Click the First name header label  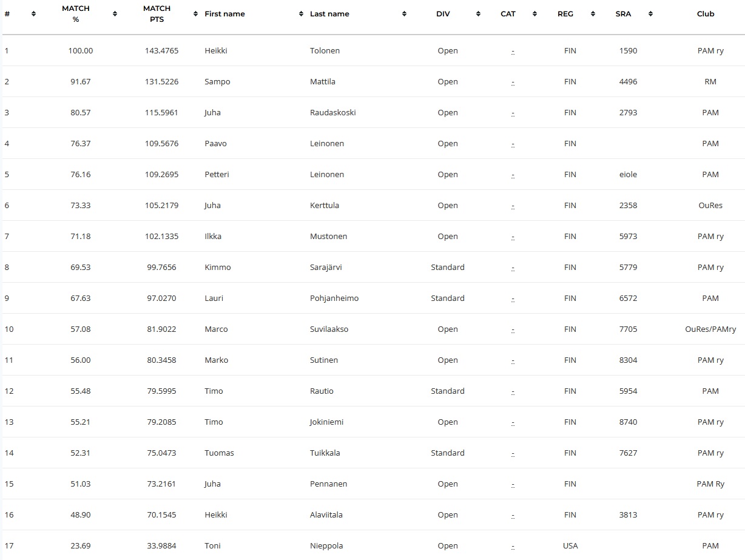click(x=224, y=14)
